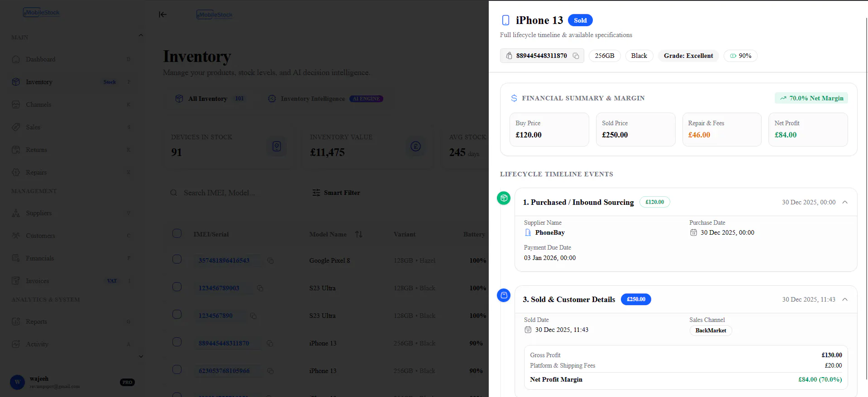Click the detail panel vertical scrollbar
Image resolution: width=868 pixels, height=397 pixels.
866,199
